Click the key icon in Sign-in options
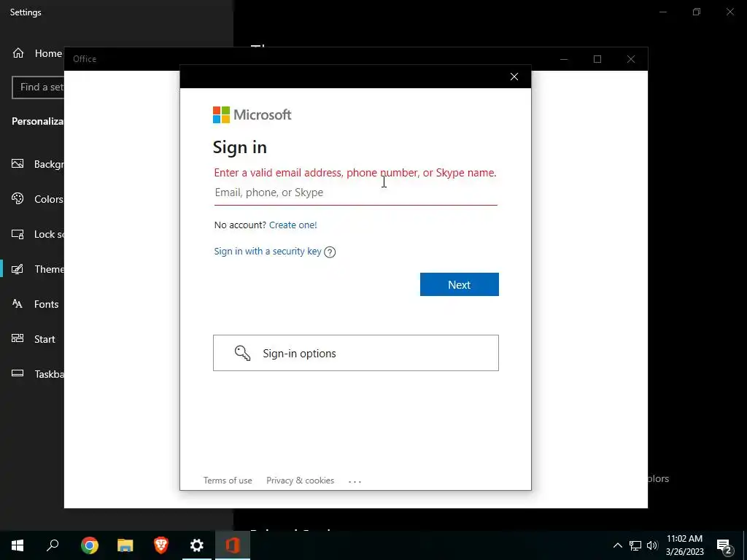 click(x=242, y=353)
